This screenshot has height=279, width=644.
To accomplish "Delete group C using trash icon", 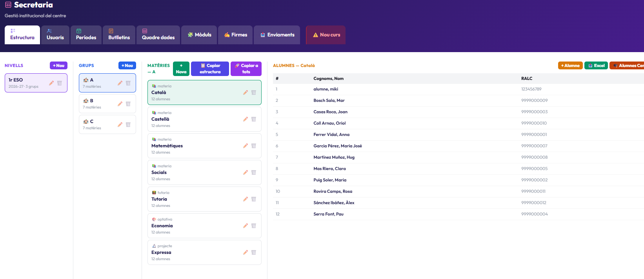I will point(128,125).
